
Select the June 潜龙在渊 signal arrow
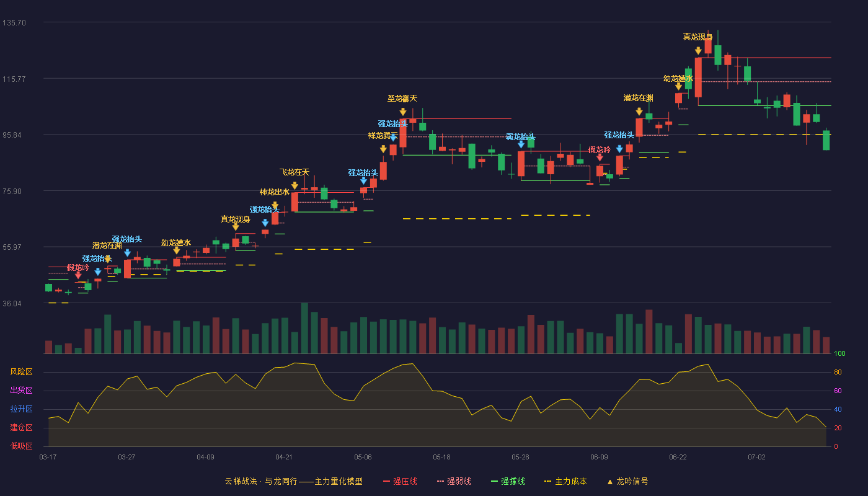click(639, 112)
